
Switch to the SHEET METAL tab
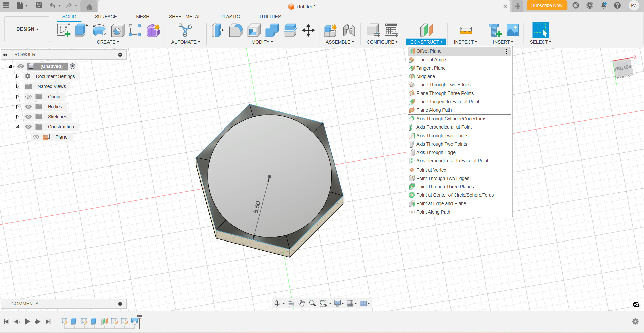[184, 17]
